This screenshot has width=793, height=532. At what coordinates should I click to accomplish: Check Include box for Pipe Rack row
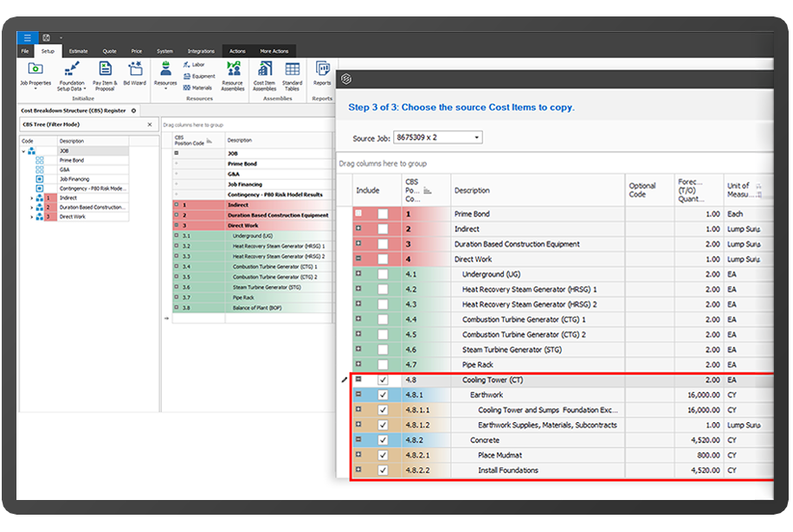(383, 365)
